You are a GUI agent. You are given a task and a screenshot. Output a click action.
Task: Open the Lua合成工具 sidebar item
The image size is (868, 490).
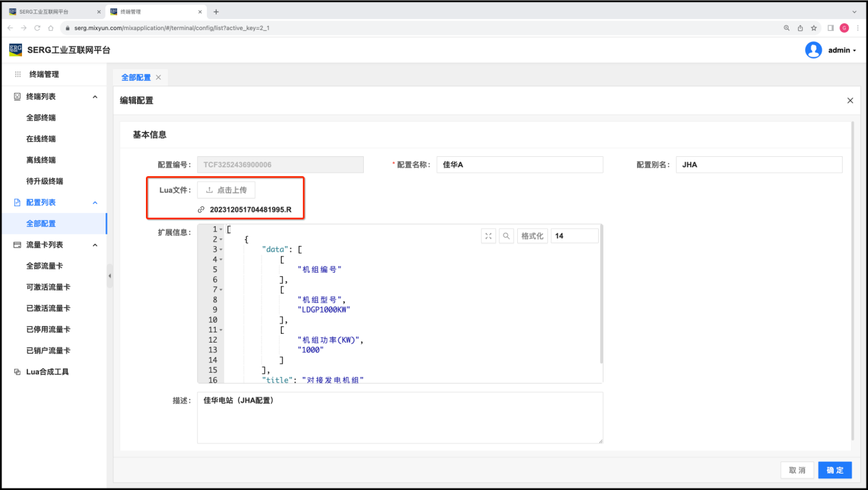(47, 372)
